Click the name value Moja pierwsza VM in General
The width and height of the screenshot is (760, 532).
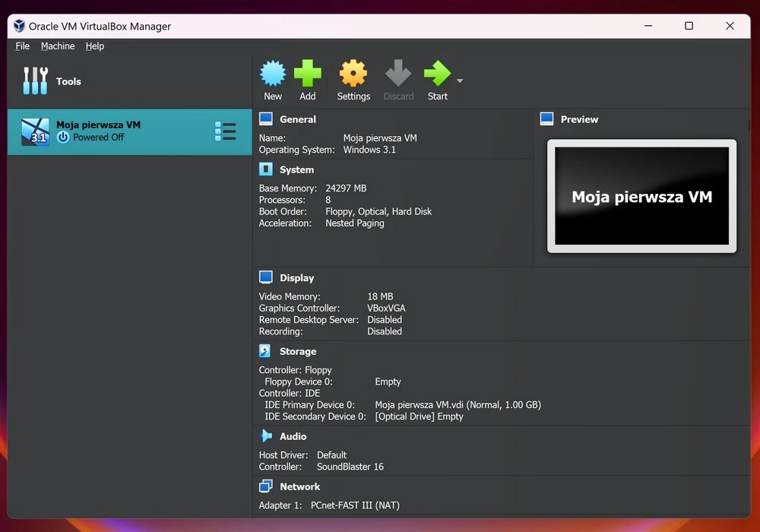tap(380, 138)
